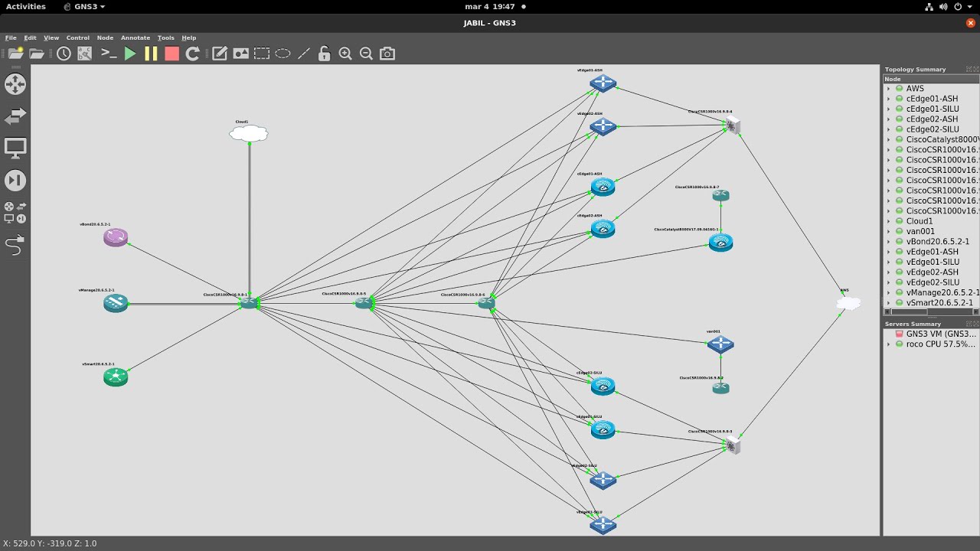Stop all nodes with red stop button
980x551 pixels.
click(x=171, y=54)
